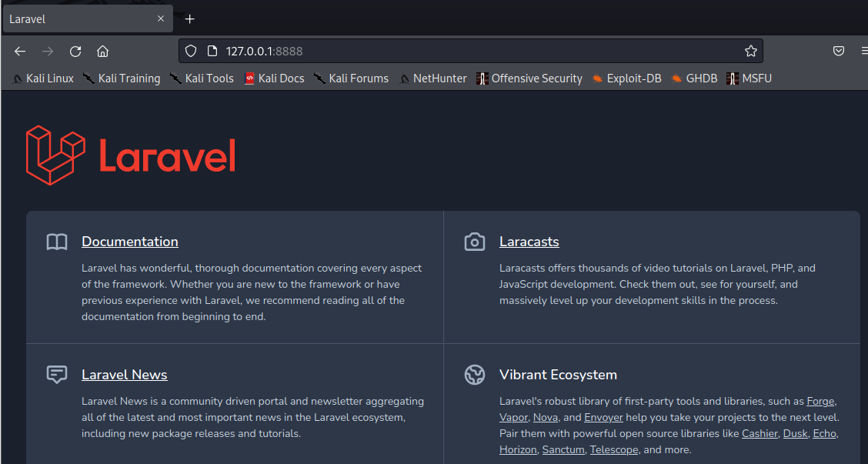This screenshot has width=868, height=464.
Task: Open the Offensive Security bookmark
Action: coord(529,78)
